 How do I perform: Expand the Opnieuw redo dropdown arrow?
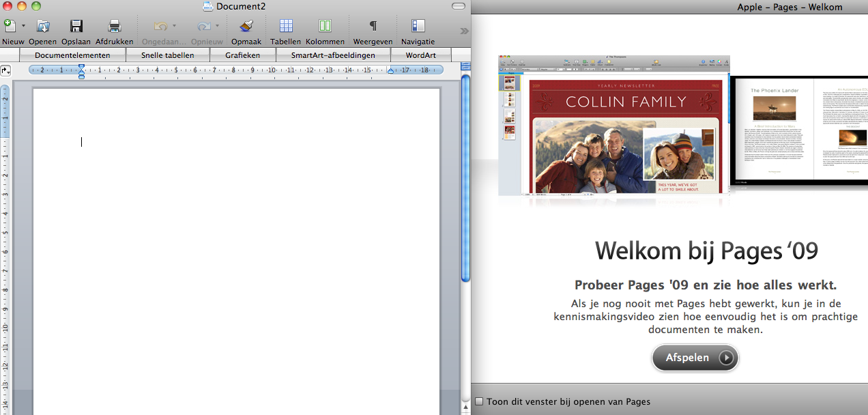click(x=218, y=26)
